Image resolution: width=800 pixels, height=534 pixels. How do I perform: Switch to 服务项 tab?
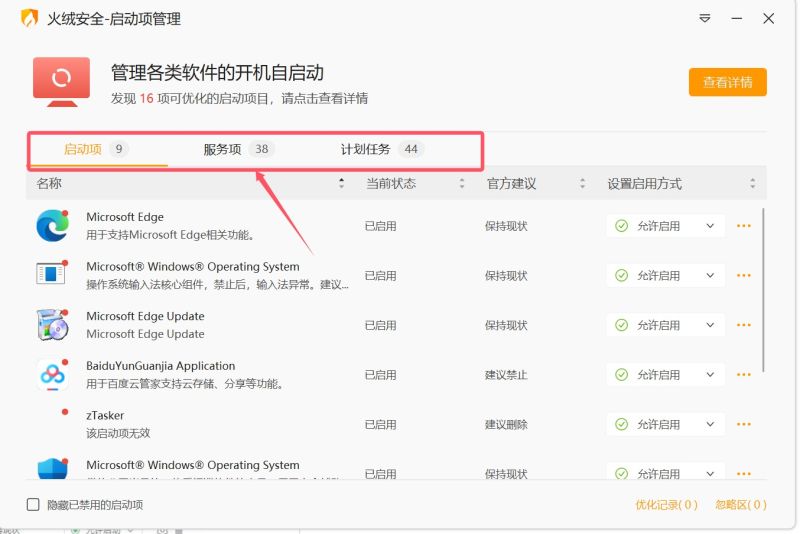(239, 149)
